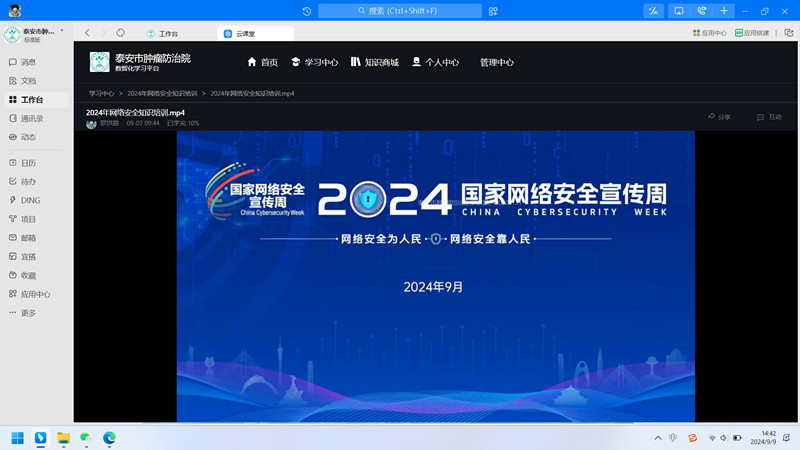This screenshot has width=800, height=450.
Task: Click the cybersecurity week video frame
Action: [436, 276]
